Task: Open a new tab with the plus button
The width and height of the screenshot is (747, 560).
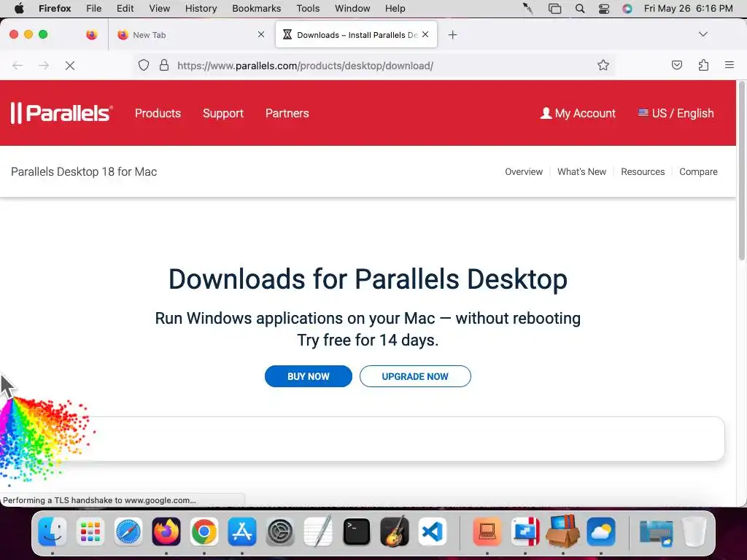Action: point(452,35)
